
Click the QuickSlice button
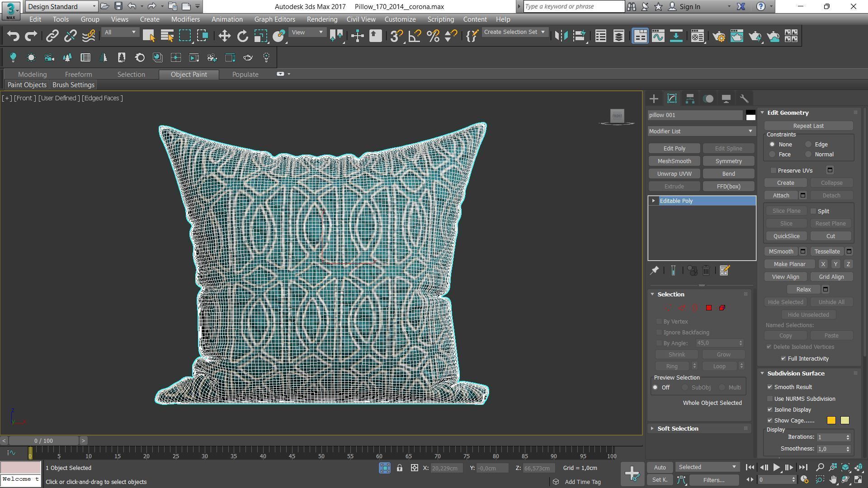click(786, 236)
